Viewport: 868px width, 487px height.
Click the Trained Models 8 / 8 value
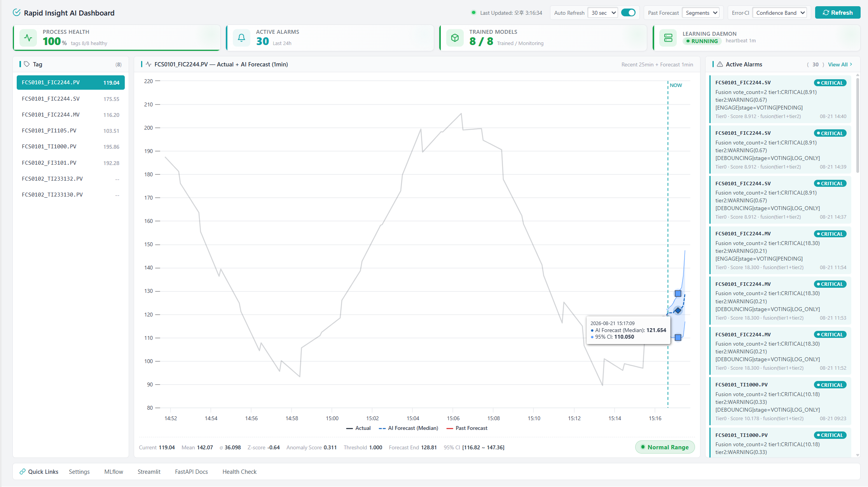(481, 41)
